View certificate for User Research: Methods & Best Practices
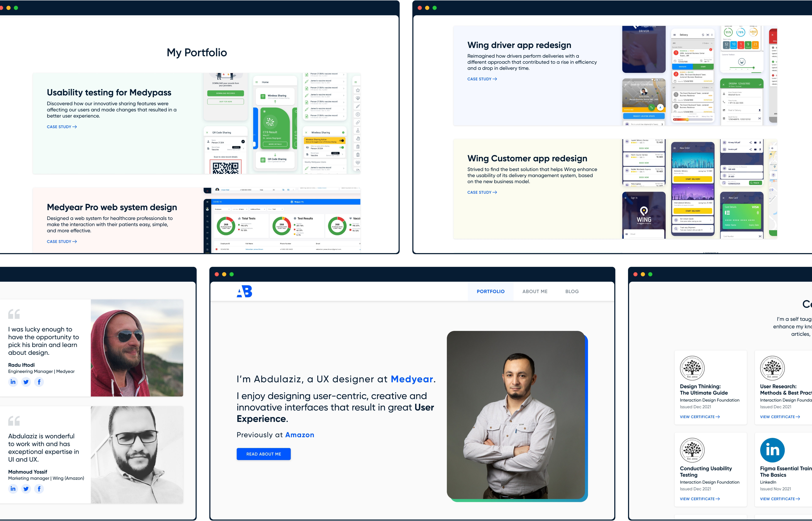This screenshot has height=521, width=812. tap(780, 417)
